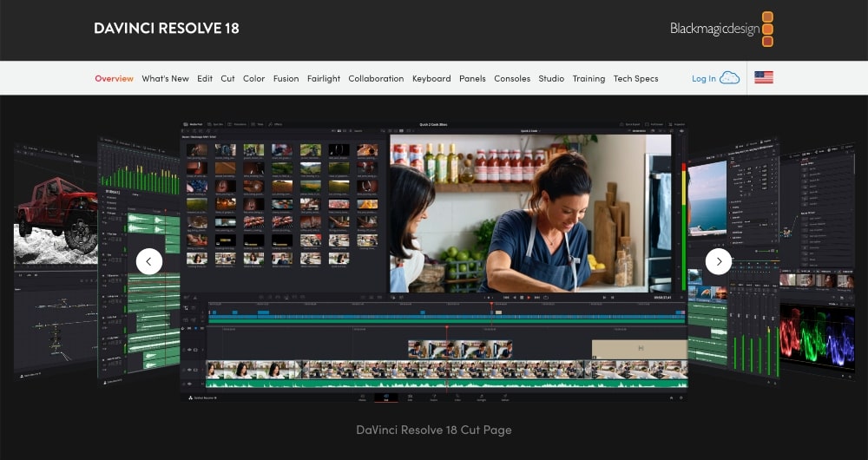
Task: Open the Tech Specs navigation tab
Action: (x=635, y=78)
